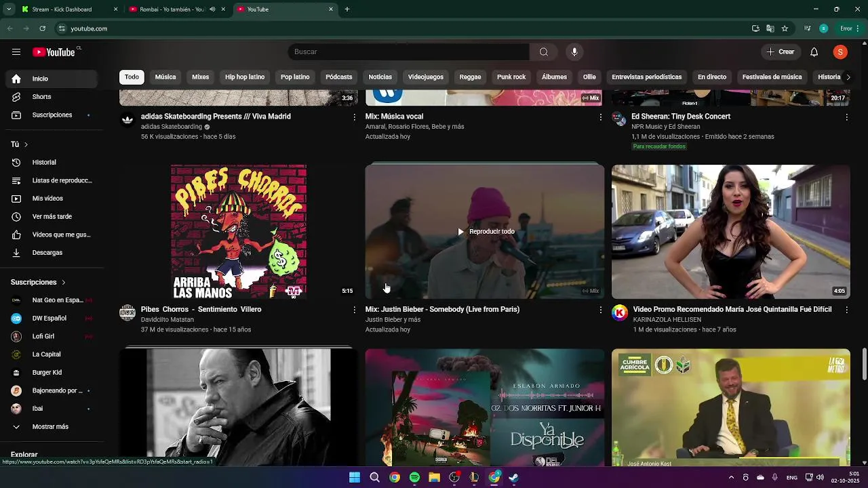The width and height of the screenshot is (868, 488).
Task: Select the Videojuegos filter chip
Action: click(x=426, y=77)
